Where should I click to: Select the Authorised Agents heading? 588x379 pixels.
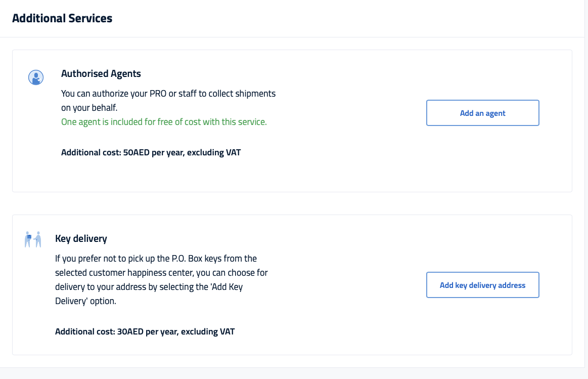[x=101, y=73]
